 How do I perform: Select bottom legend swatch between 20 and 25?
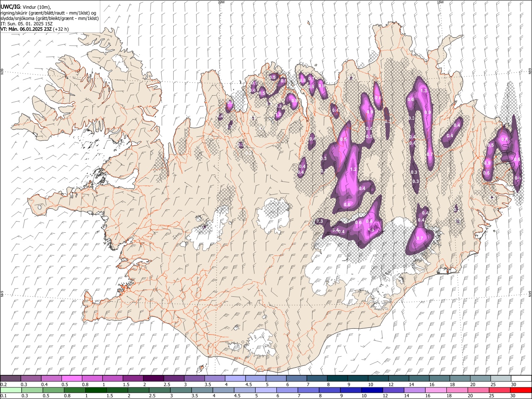(x=478, y=390)
